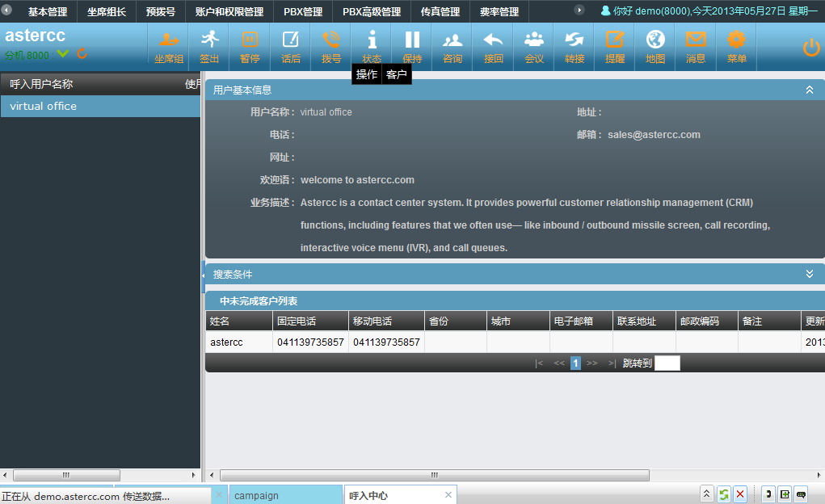
Task: Pause the agent with 暂停 icon
Action: pos(250,45)
